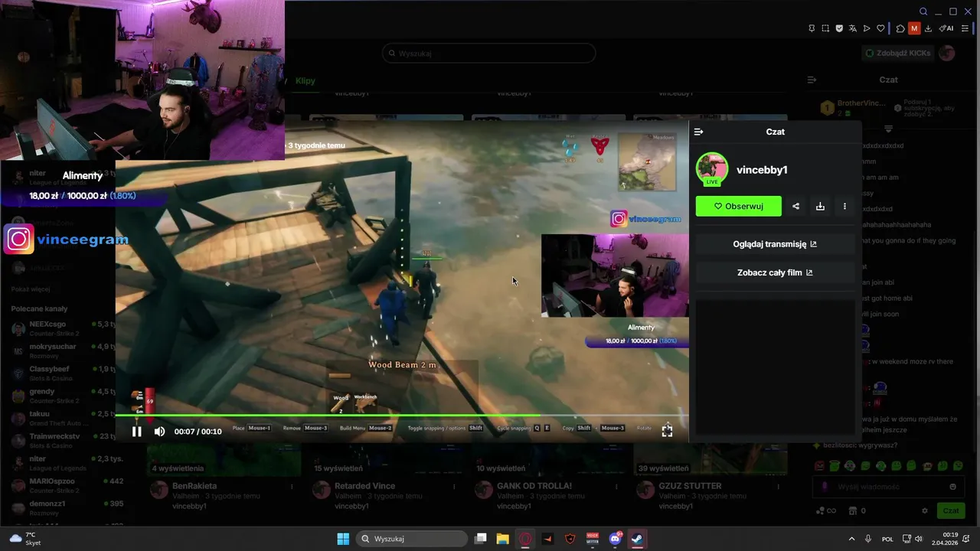Expand the chat leaderboard arrow
Viewport: 980px width, 551px height.
888,129
